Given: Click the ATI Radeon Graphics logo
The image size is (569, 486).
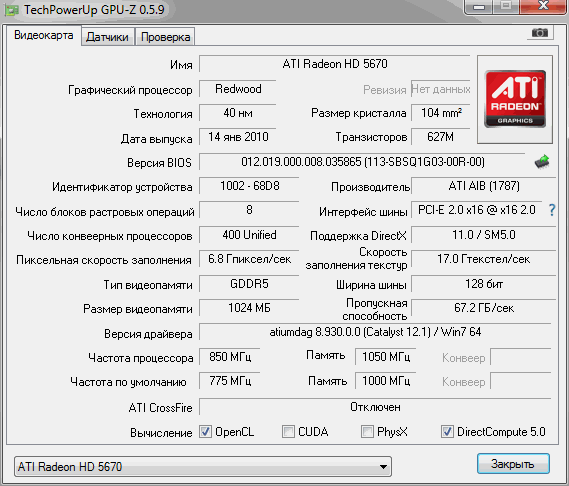Looking at the screenshot, I should pos(515,99).
